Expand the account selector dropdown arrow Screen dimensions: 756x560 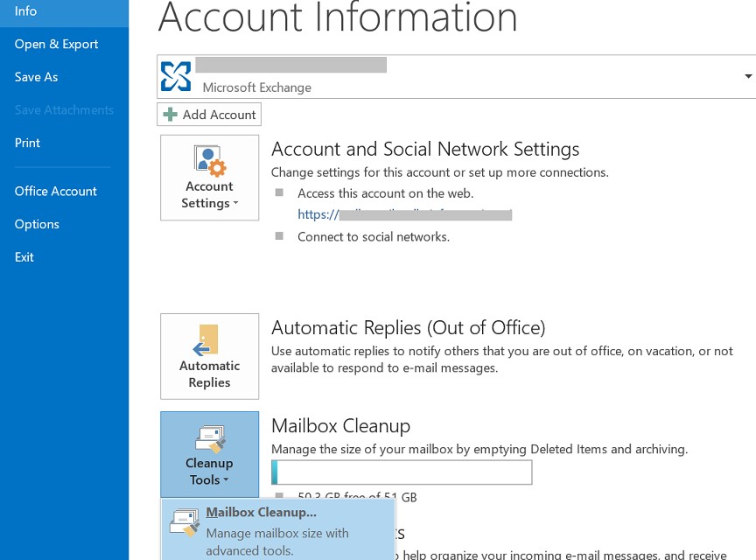(x=748, y=76)
